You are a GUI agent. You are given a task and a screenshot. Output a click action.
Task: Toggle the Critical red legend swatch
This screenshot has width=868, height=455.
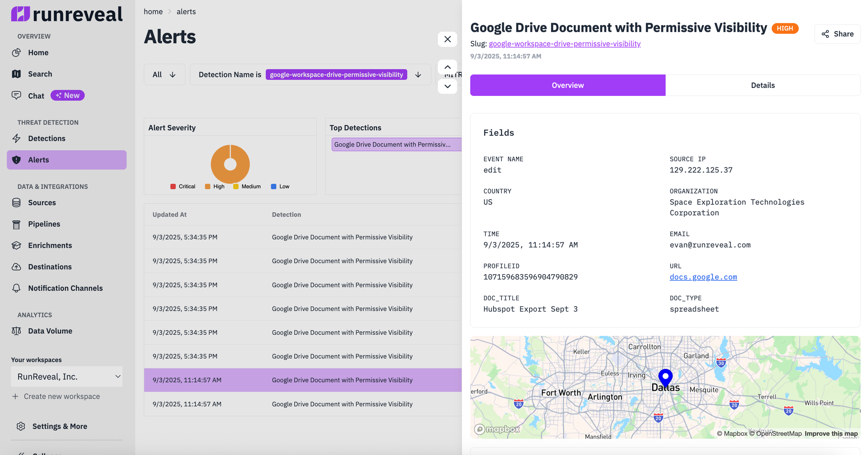point(173,187)
